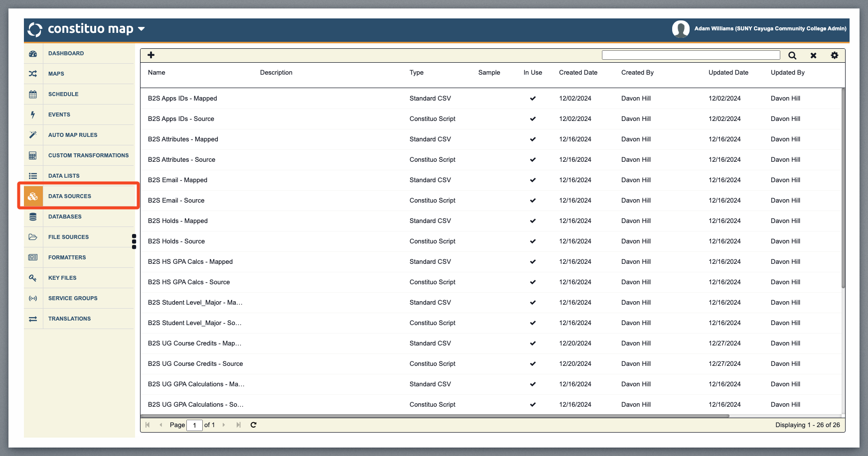Click the Auto Map Rules wand icon
The image size is (868, 456).
33,135
